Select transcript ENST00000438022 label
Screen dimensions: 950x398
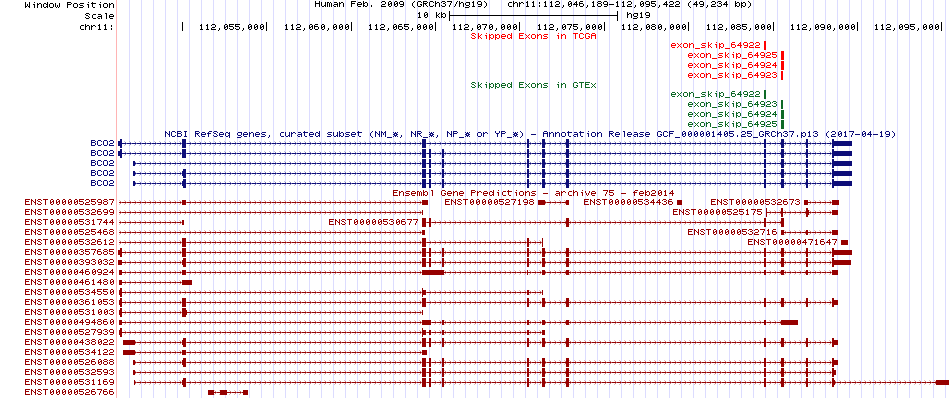[70, 342]
